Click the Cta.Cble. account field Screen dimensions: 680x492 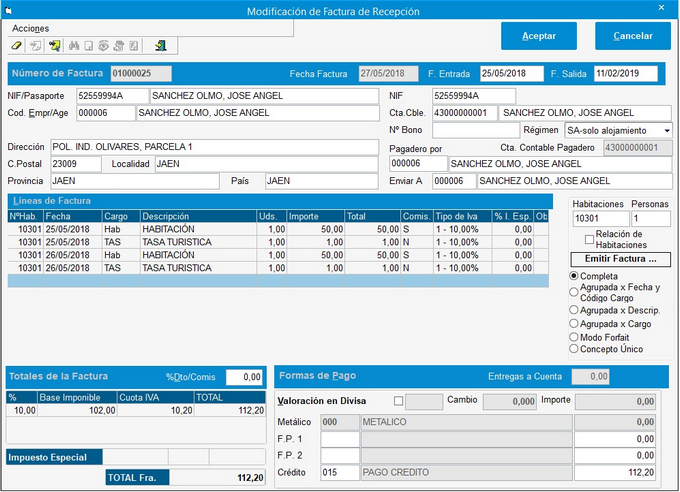click(x=464, y=113)
